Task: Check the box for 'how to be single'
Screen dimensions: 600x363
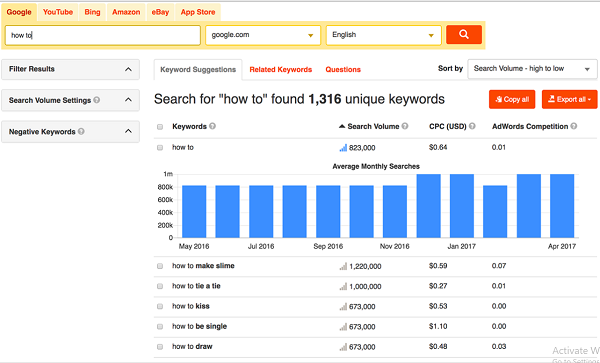Action: [160, 327]
